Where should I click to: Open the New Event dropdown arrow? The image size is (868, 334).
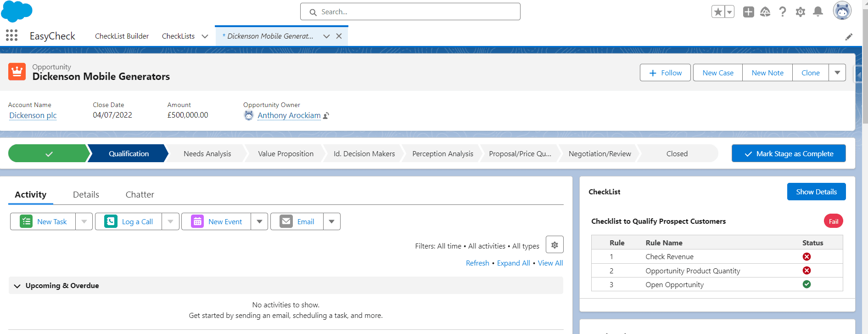click(x=259, y=221)
